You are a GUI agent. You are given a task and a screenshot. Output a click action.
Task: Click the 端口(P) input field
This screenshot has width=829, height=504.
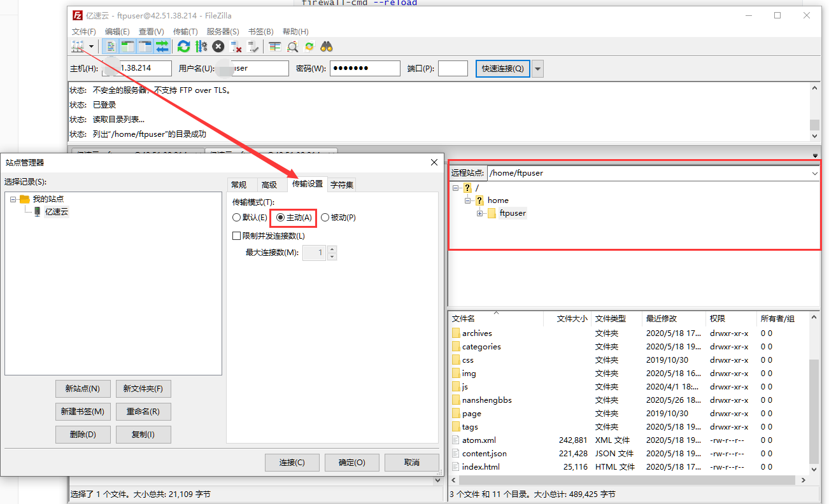click(453, 68)
